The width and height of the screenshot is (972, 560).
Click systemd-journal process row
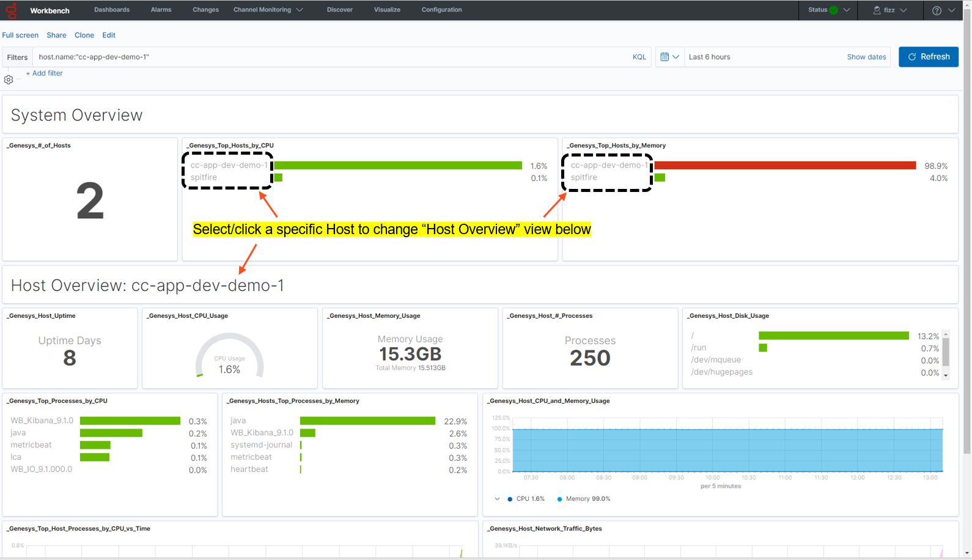tap(348, 445)
